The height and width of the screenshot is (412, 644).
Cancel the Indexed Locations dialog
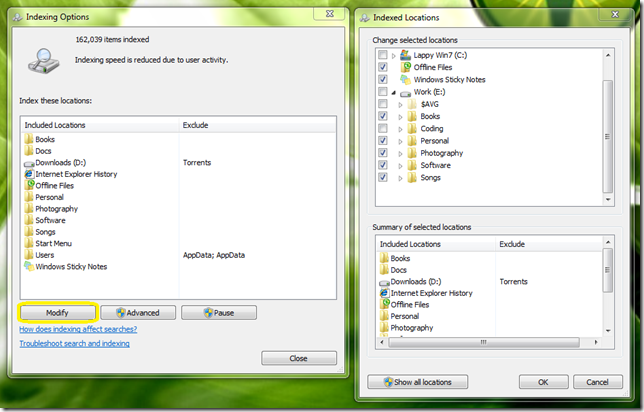[x=598, y=382]
